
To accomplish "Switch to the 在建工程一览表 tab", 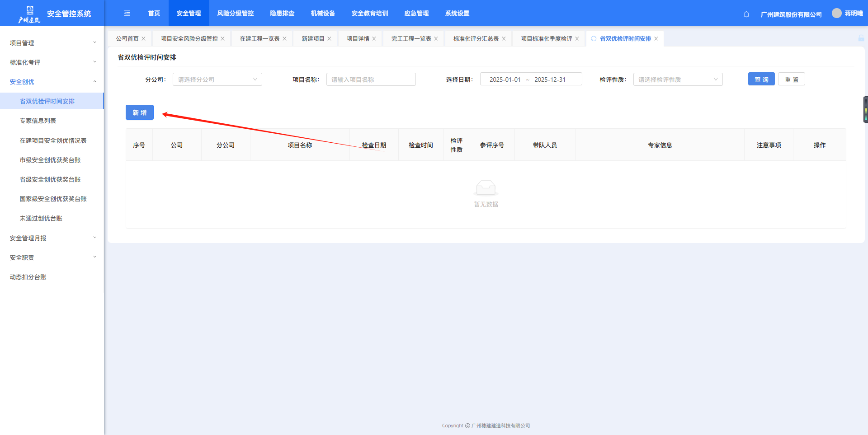I will (x=259, y=39).
